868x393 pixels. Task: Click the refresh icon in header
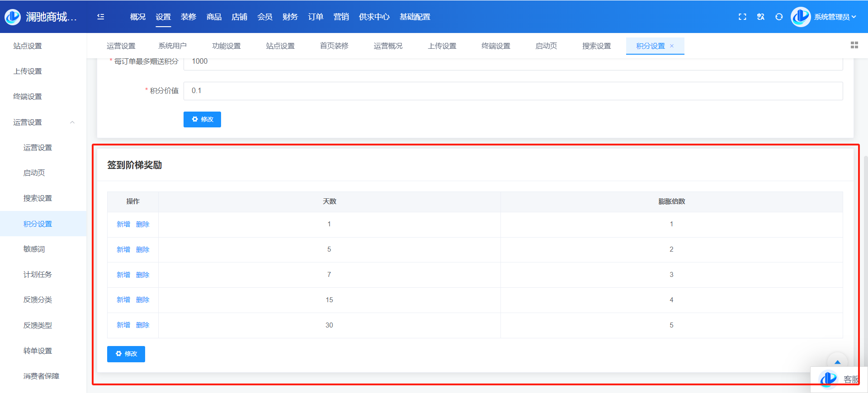pyautogui.click(x=779, y=17)
